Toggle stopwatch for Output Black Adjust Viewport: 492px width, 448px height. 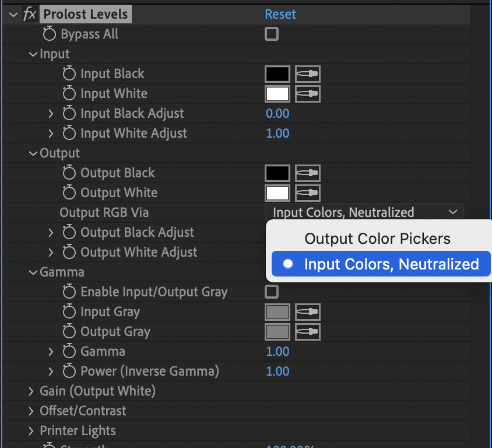pos(69,232)
